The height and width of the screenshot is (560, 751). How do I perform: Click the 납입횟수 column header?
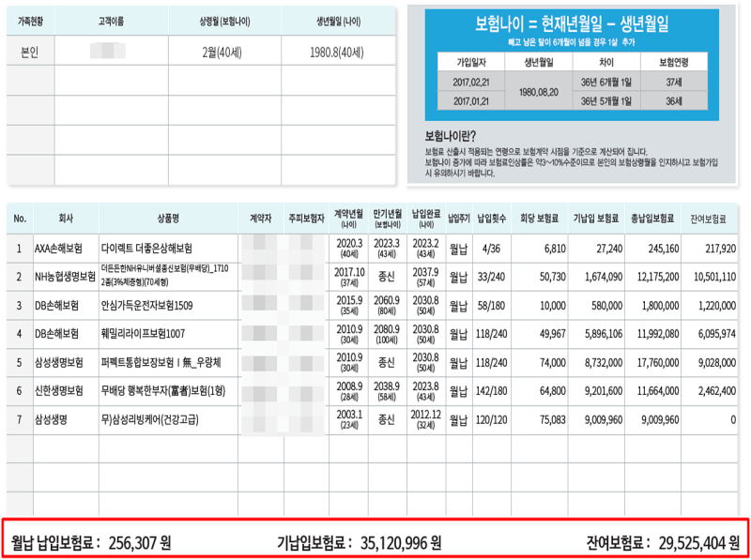pos(491,219)
